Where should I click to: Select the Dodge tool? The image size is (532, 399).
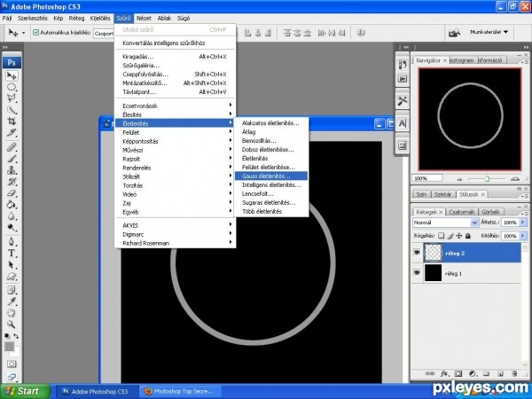point(12,227)
